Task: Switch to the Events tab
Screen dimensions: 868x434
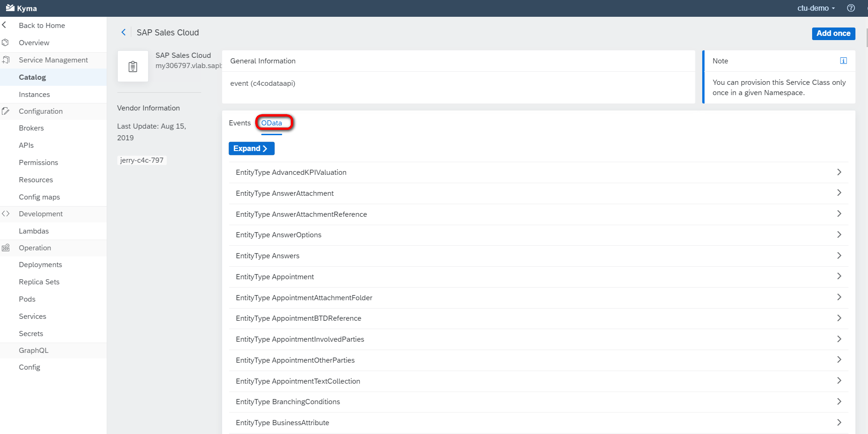Action: tap(240, 123)
